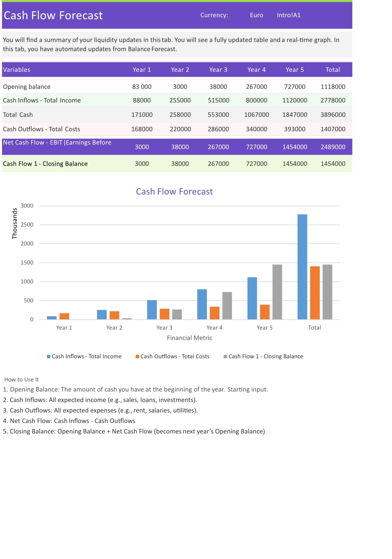Select Net Cash Flow total 2489000
Image resolution: width=392 pixels, height=559 pixels.
333,147
